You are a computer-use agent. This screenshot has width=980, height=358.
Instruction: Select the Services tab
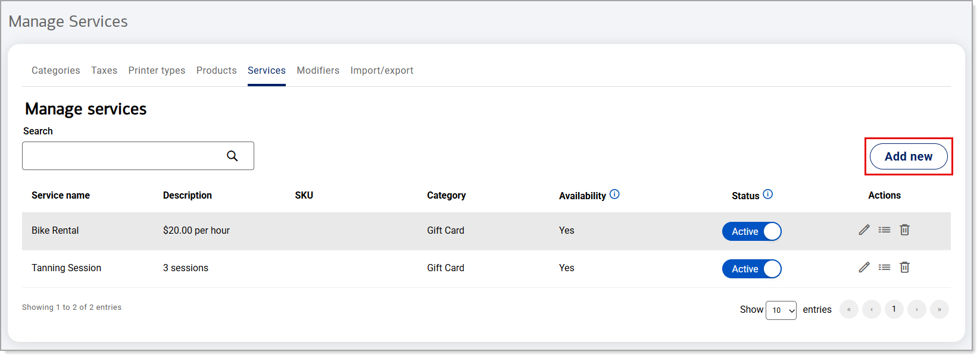[x=267, y=70]
